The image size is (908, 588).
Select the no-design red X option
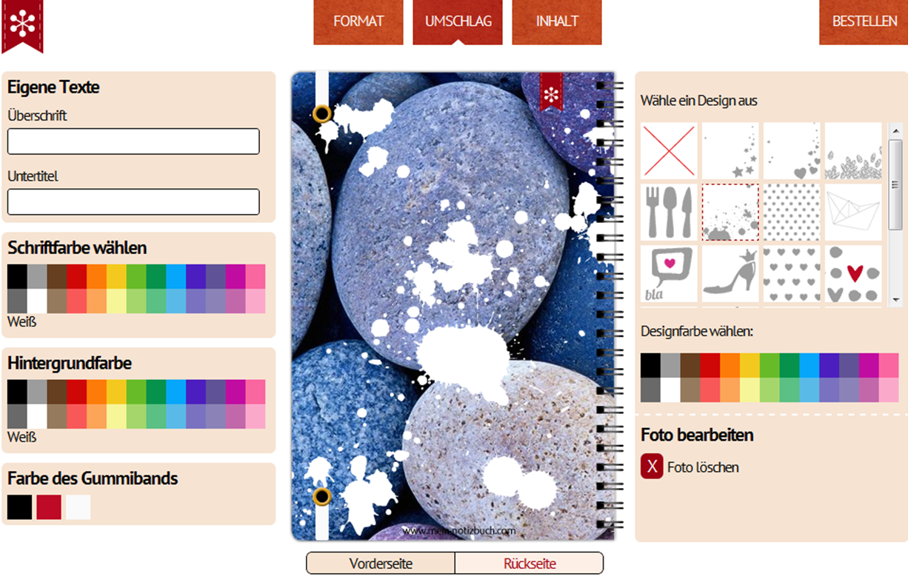point(669,151)
